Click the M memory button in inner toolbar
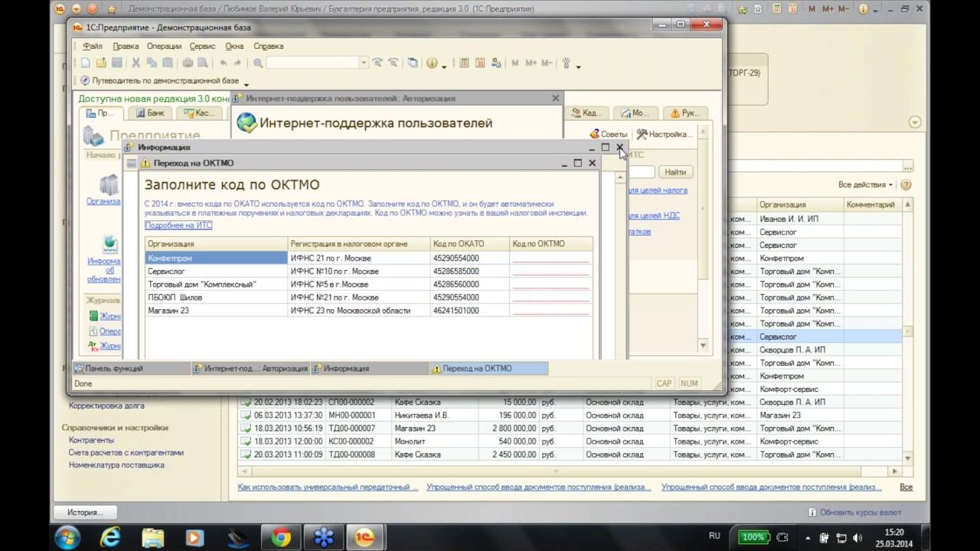This screenshot has height=551, width=980. pos(514,63)
